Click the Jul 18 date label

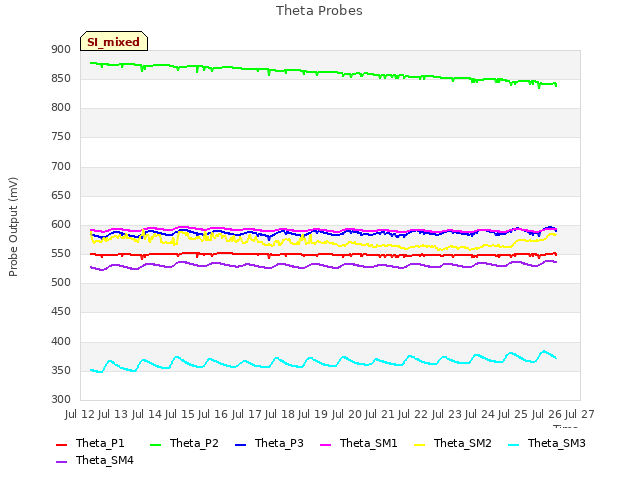pyautogui.click(x=280, y=414)
